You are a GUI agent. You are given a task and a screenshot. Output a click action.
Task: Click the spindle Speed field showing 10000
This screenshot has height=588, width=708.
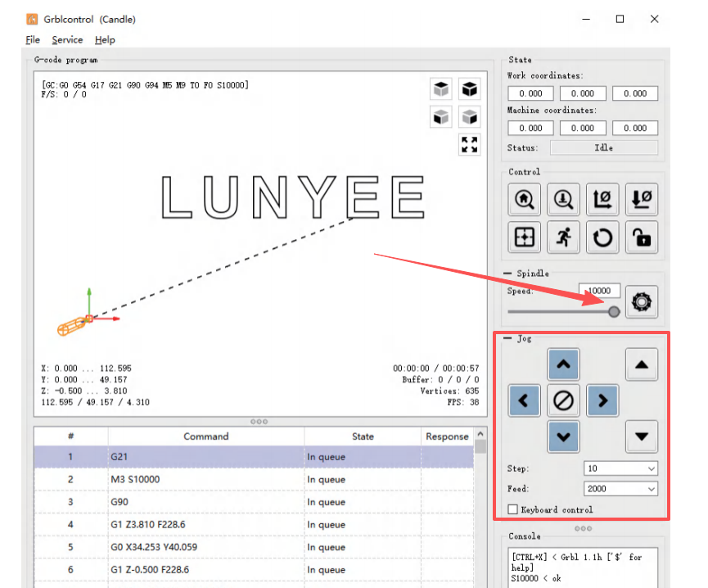point(600,291)
